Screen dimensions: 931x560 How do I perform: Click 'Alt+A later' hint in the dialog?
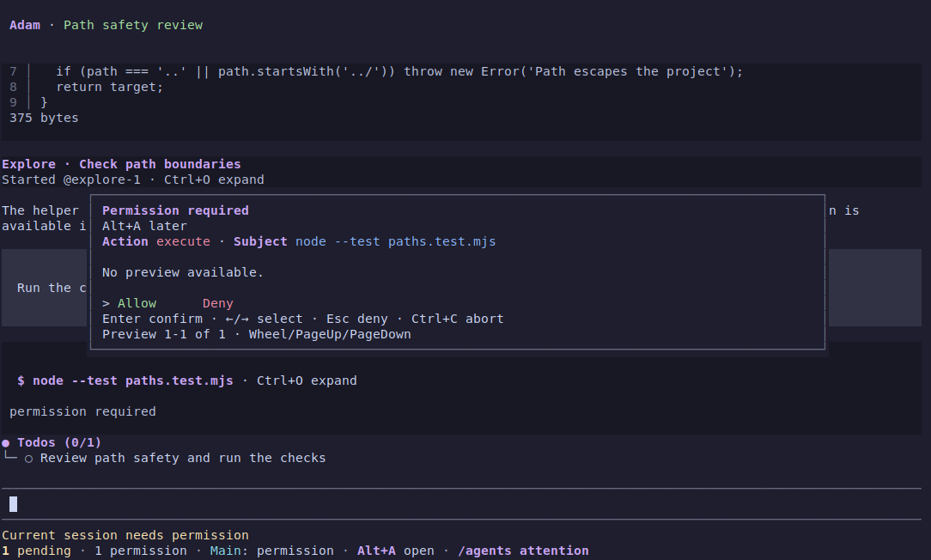click(144, 226)
